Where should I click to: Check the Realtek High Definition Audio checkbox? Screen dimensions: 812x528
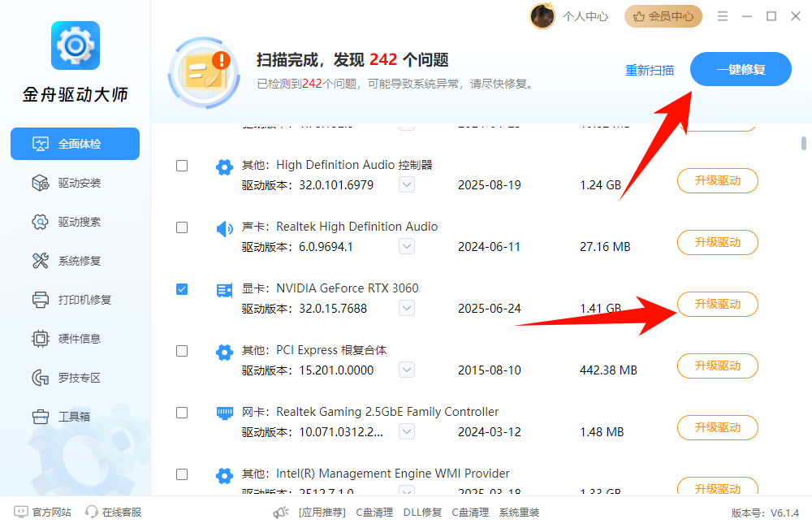[x=182, y=227]
